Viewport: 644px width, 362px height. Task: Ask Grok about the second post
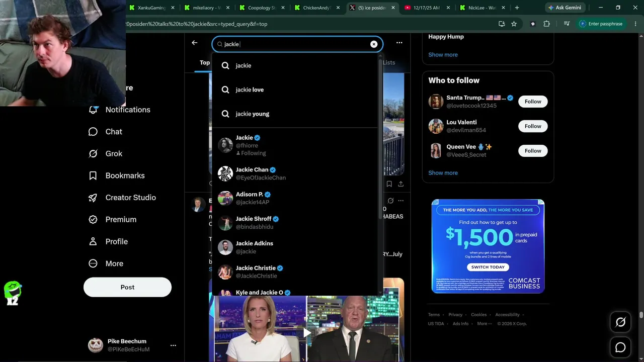coord(390,201)
